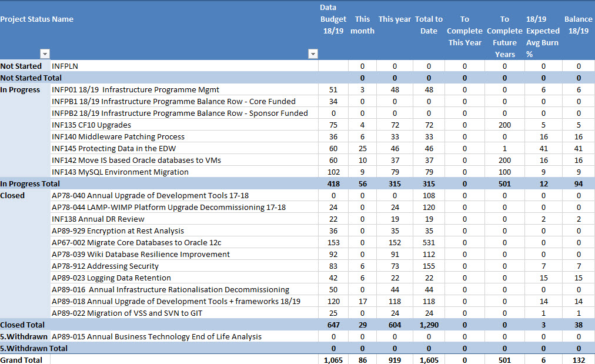The width and height of the screenshot is (595, 364).
Task: Click AP78-912 total to date 155
Action: click(429, 266)
